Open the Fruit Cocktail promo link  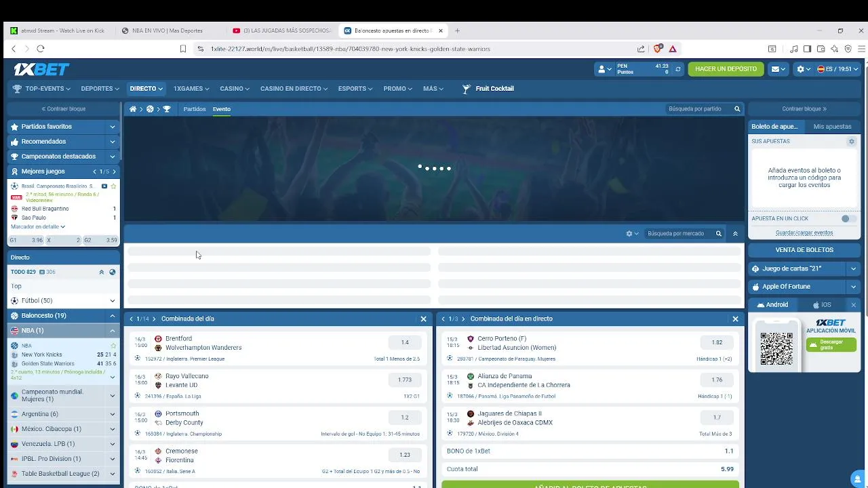click(488, 89)
